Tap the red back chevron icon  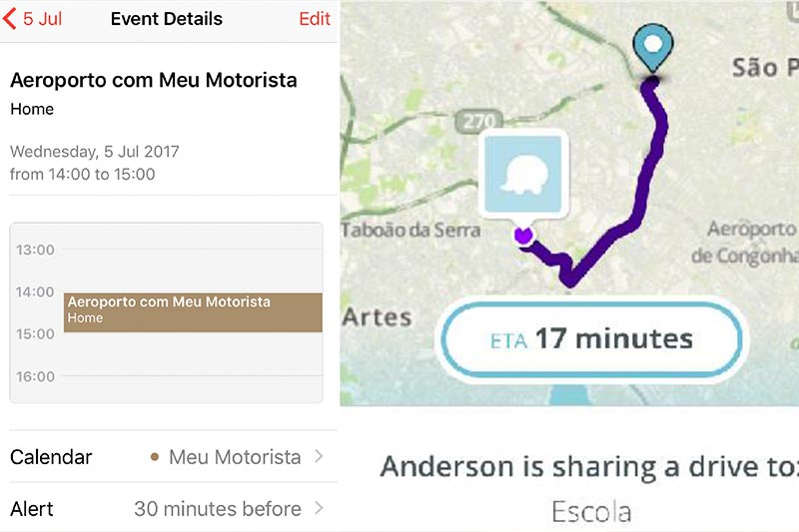point(10,19)
